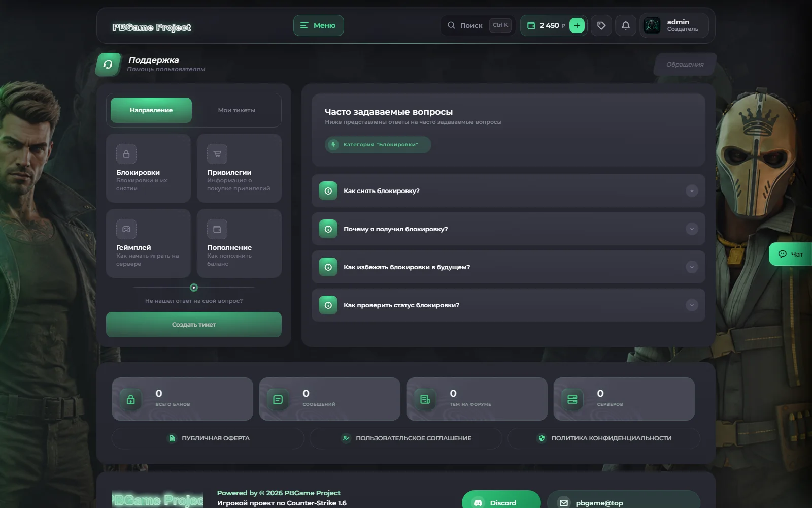
Task: Click the Поиск search field
Action: 478,25
